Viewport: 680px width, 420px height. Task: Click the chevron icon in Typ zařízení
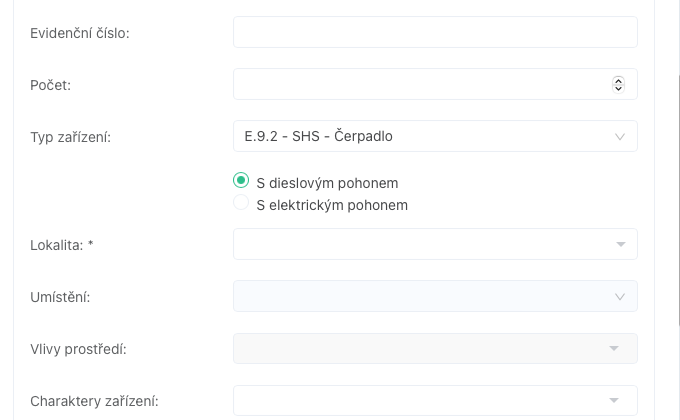pyautogui.click(x=620, y=136)
